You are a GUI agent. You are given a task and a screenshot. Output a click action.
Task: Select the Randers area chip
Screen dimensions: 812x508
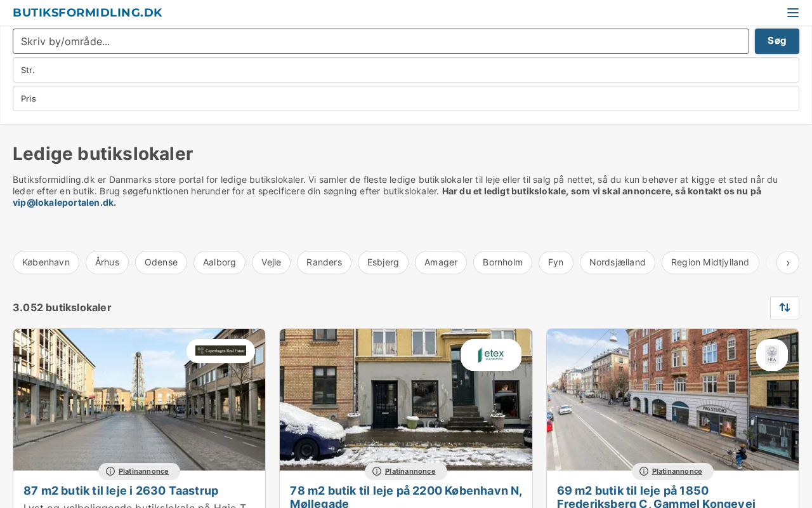point(324,262)
